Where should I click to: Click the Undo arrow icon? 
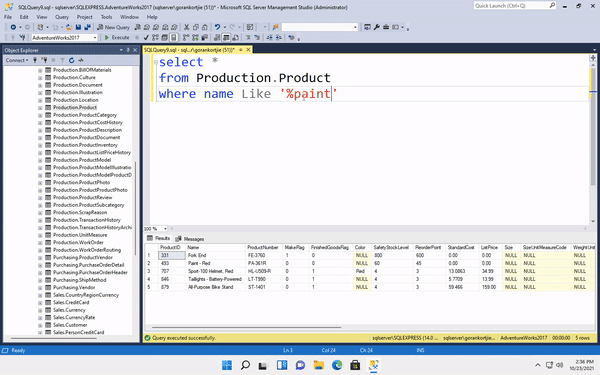(x=217, y=27)
